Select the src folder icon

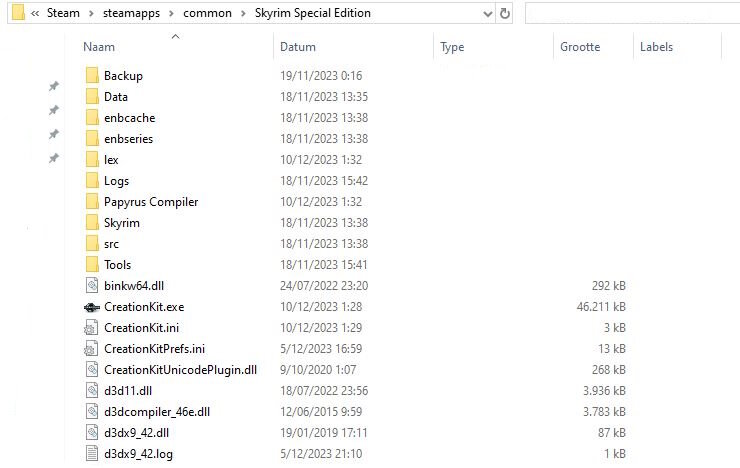(x=92, y=243)
